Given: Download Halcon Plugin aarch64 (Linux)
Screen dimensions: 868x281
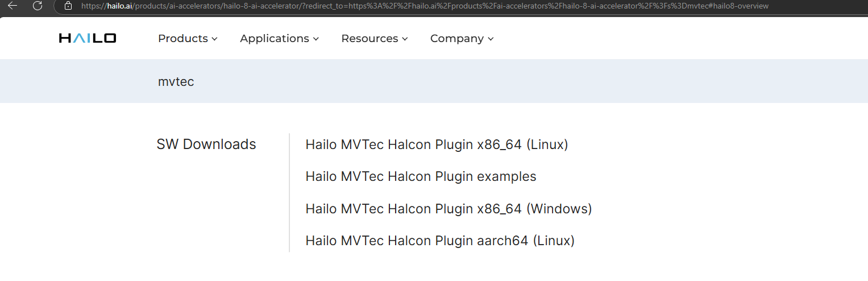Looking at the screenshot, I should pos(440,241).
